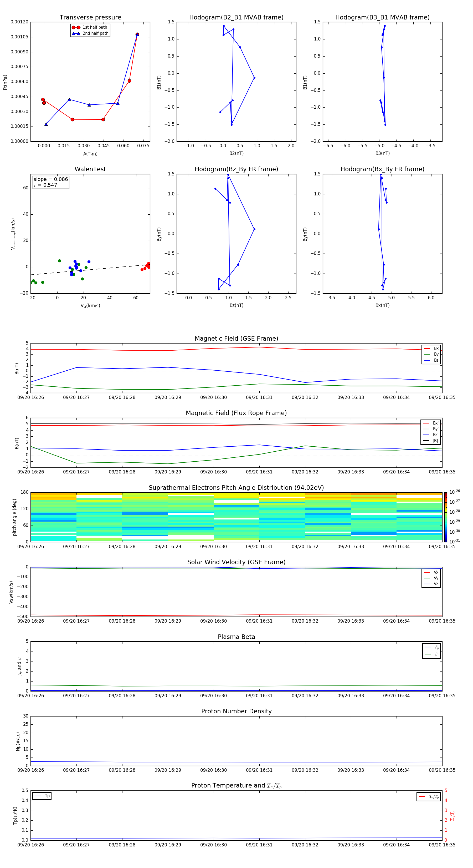The image size is (473, 868).
Task: Click the "r = 0.547" annotation
Action: pyautogui.click(x=45, y=185)
